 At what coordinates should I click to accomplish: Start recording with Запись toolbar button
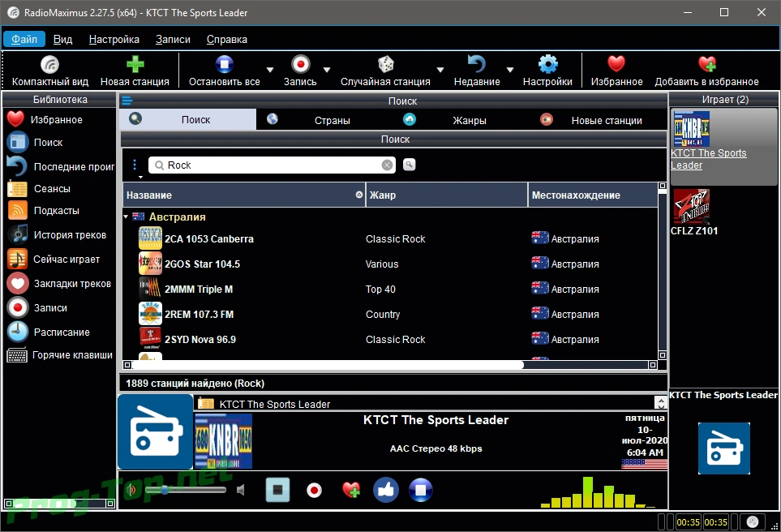300,71
